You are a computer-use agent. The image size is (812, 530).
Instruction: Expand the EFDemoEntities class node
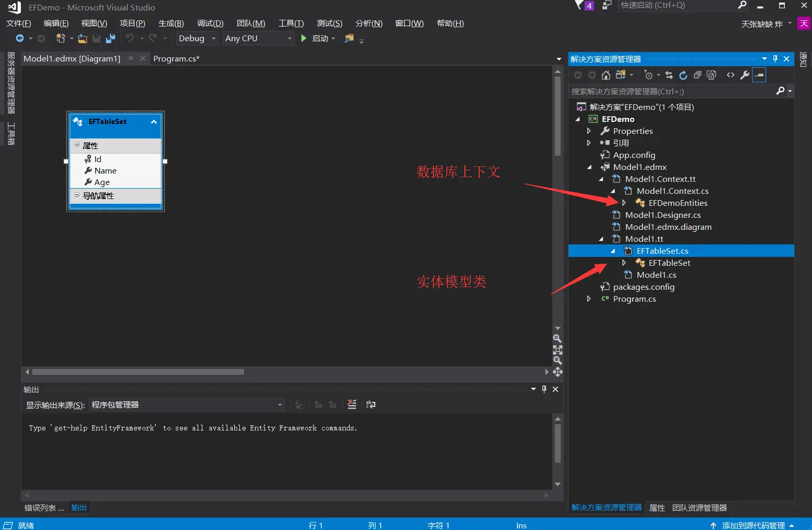[x=624, y=203]
